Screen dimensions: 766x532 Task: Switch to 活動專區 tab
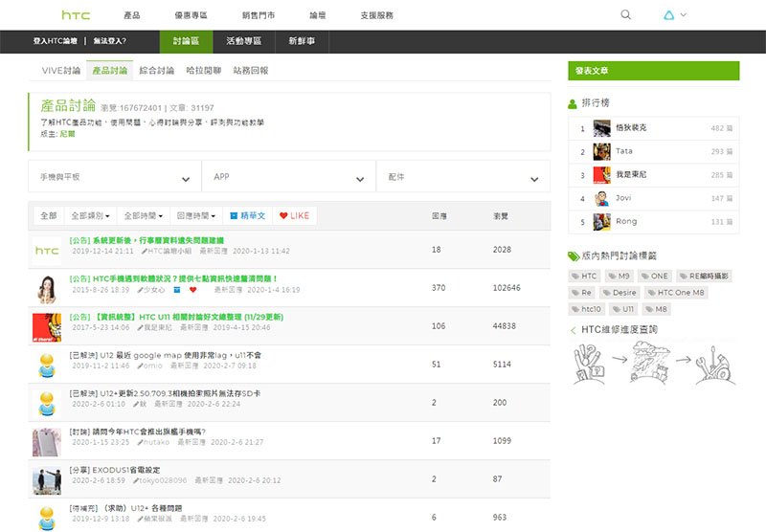click(x=244, y=41)
